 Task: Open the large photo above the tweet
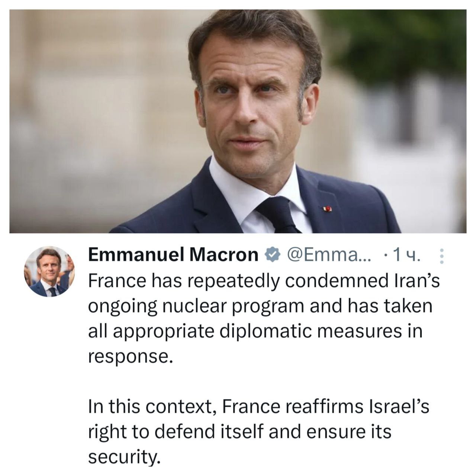coord(238,121)
